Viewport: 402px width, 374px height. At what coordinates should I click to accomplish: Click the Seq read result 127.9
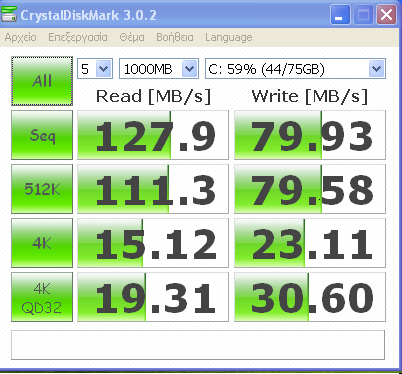click(153, 135)
